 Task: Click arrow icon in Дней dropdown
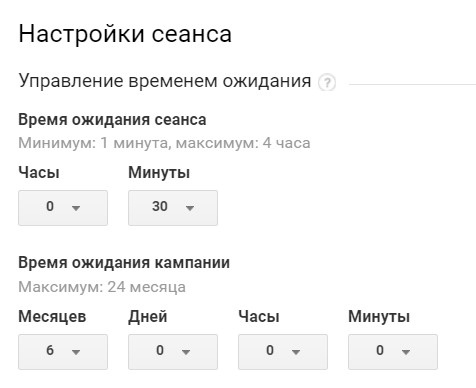[x=186, y=352]
